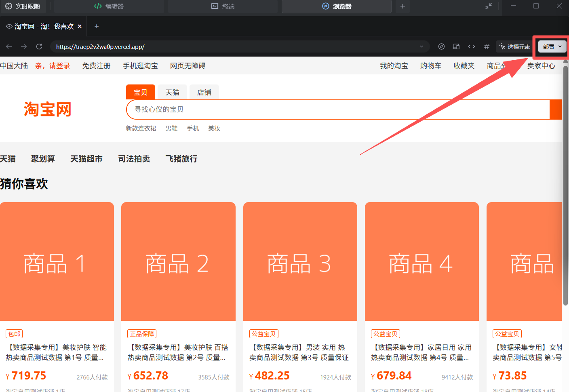Image resolution: width=569 pixels, height=392 pixels.
Task: Go forward in the embedded browser
Action: pos(24,46)
